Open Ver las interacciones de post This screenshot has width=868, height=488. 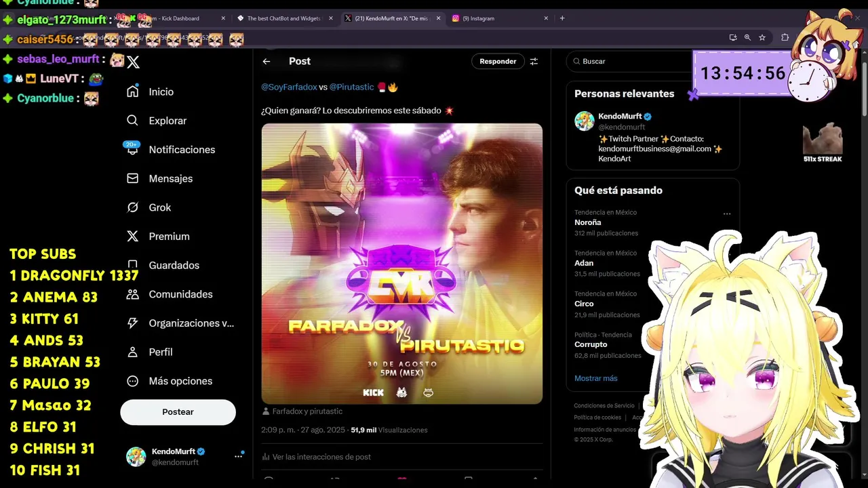click(321, 457)
